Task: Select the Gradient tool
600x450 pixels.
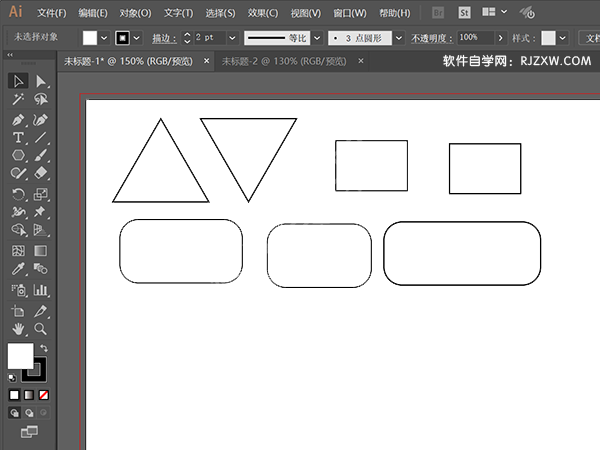Action: click(40, 251)
